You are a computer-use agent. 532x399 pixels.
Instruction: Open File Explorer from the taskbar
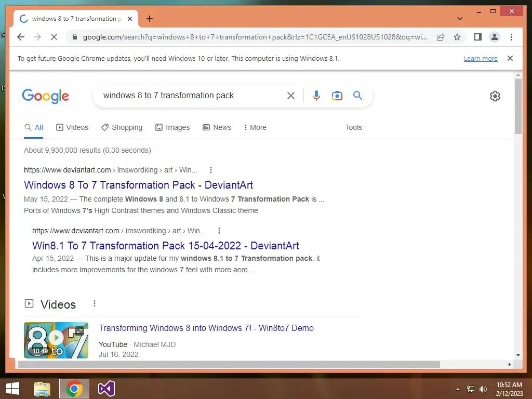click(x=42, y=389)
